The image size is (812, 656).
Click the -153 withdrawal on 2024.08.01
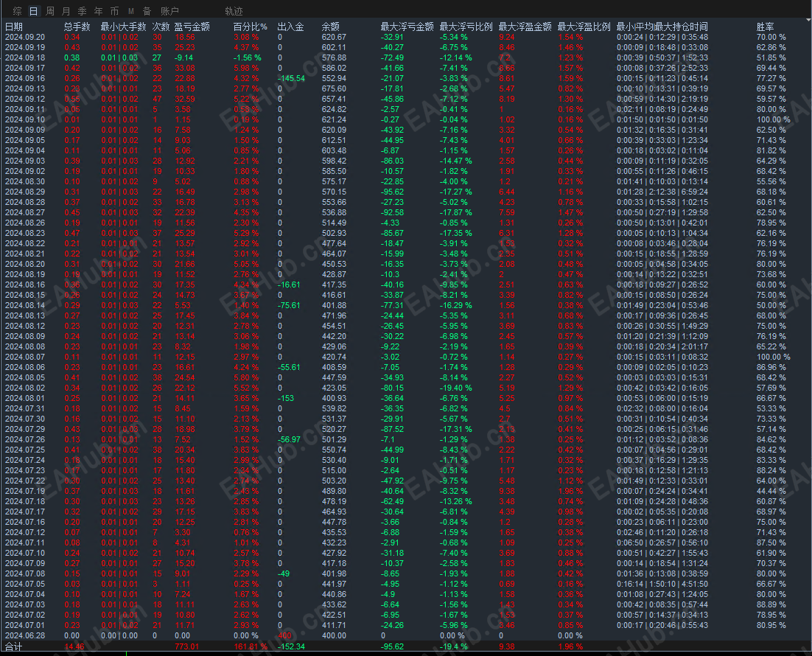point(286,399)
